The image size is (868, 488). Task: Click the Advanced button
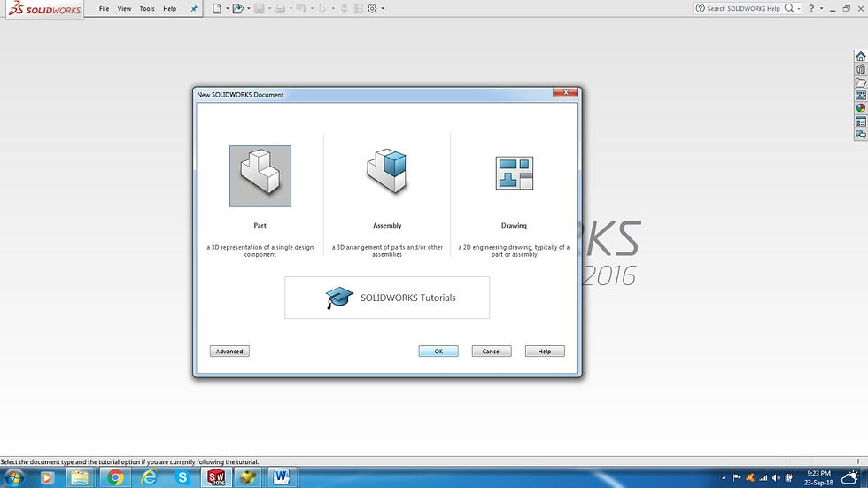229,352
